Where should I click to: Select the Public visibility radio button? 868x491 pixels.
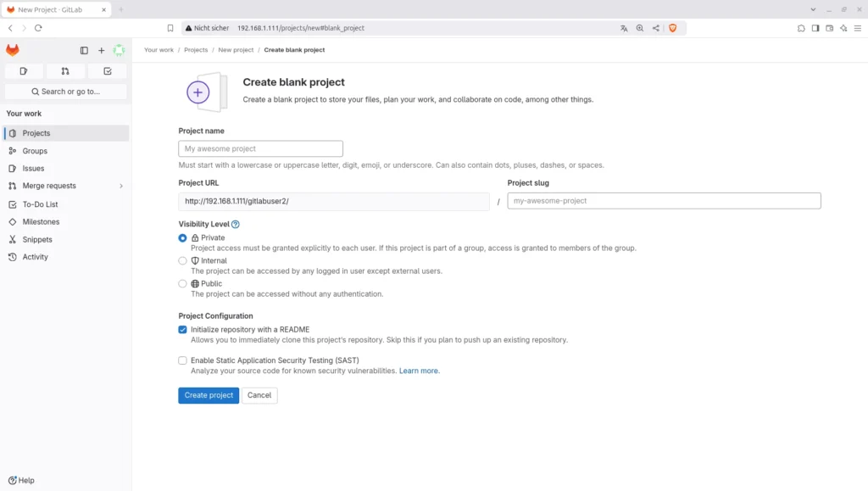(x=183, y=284)
